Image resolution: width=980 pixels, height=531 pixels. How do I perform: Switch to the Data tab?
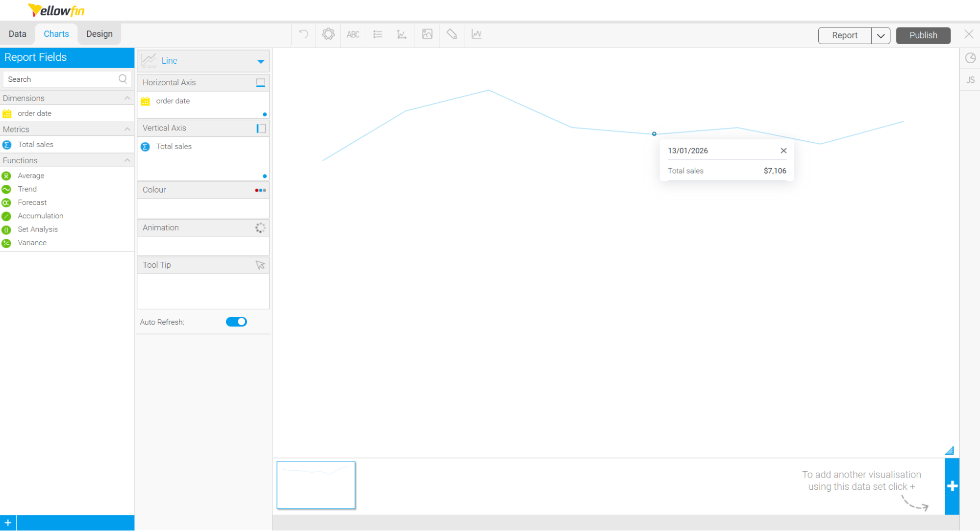click(x=17, y=33)
